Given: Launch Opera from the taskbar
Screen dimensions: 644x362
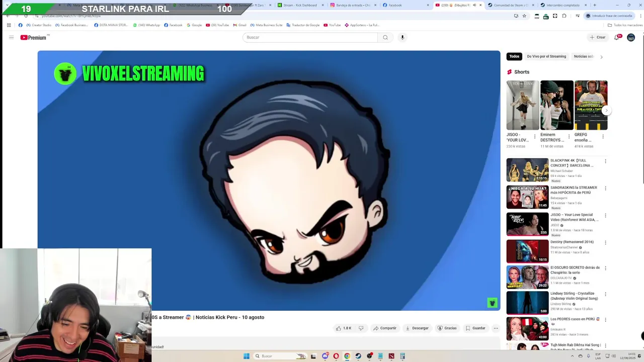Looking at the screenshot, I should point(336,356).
